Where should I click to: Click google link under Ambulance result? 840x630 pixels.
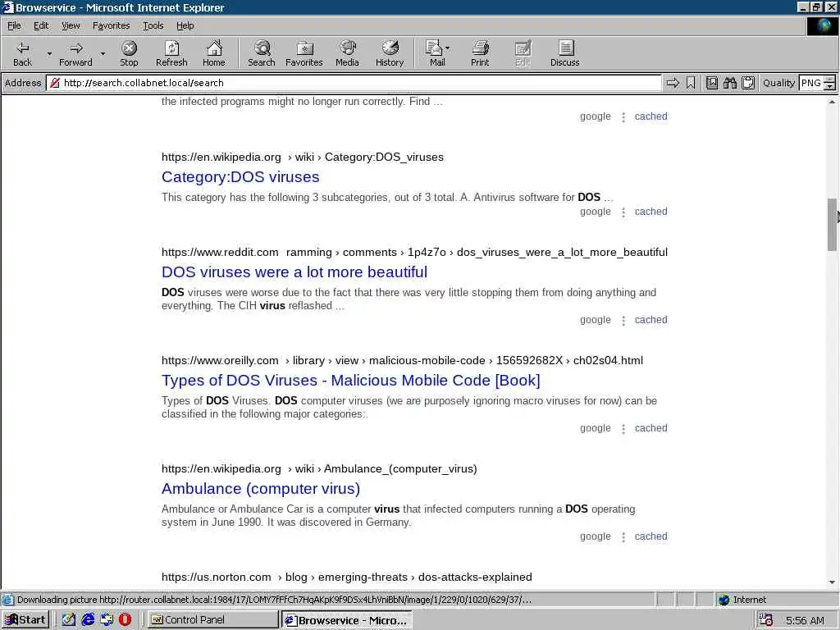point(596,536)
